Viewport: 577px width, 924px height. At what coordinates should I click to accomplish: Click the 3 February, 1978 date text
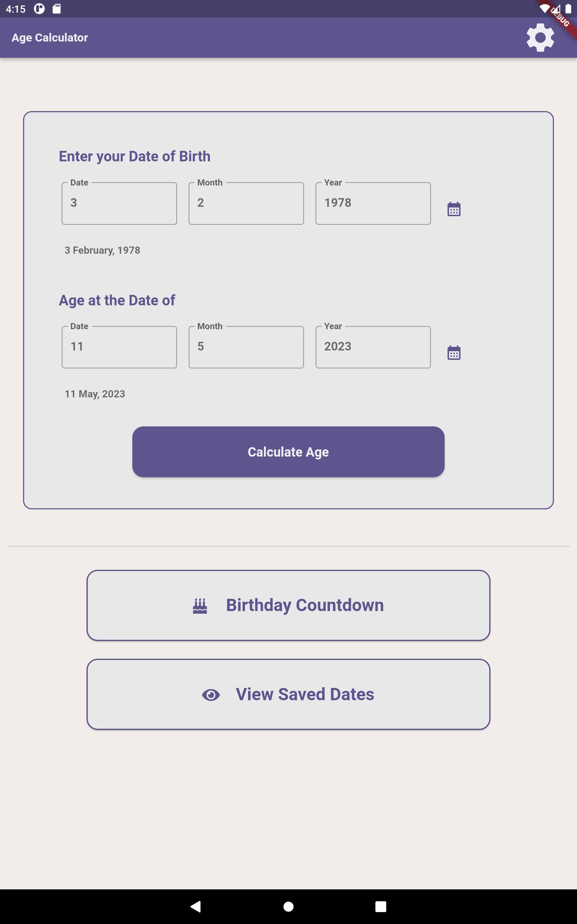[x=102, y=250]
